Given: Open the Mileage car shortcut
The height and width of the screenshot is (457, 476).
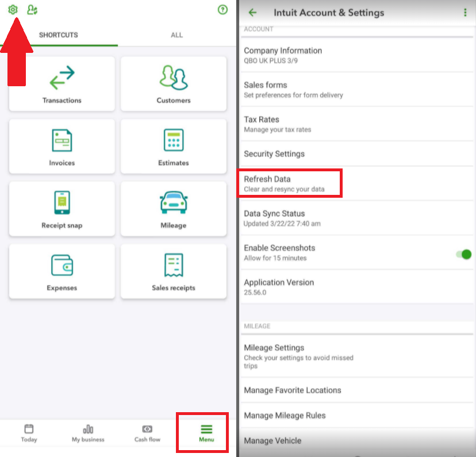Looking at the screenshot, I should coord(174,209).
